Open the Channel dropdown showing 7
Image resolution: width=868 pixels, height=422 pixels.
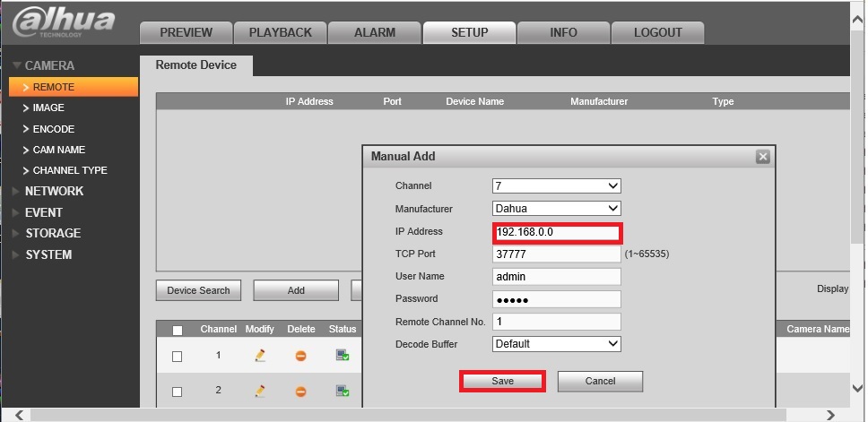coord(556,185)
